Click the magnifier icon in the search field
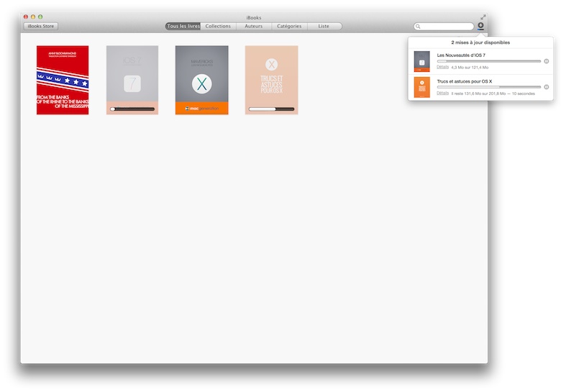The image size is (561, 392). click(418, 27)
